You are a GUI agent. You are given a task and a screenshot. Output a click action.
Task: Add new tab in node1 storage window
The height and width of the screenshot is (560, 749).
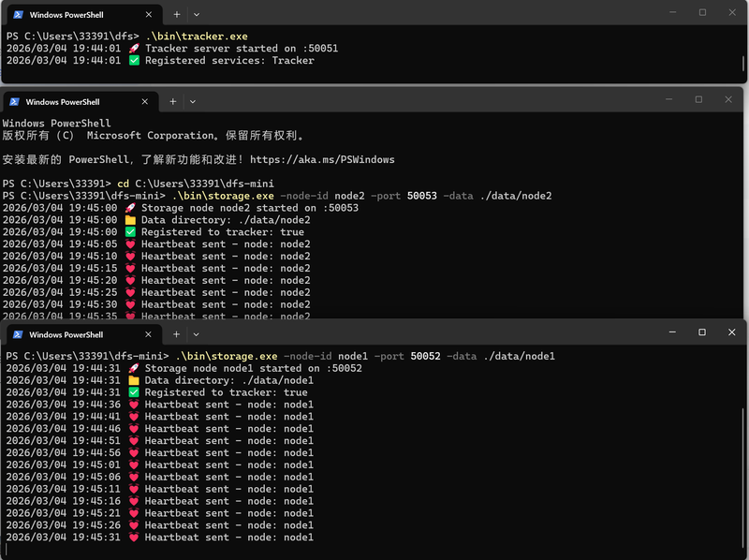coord(176,334)
